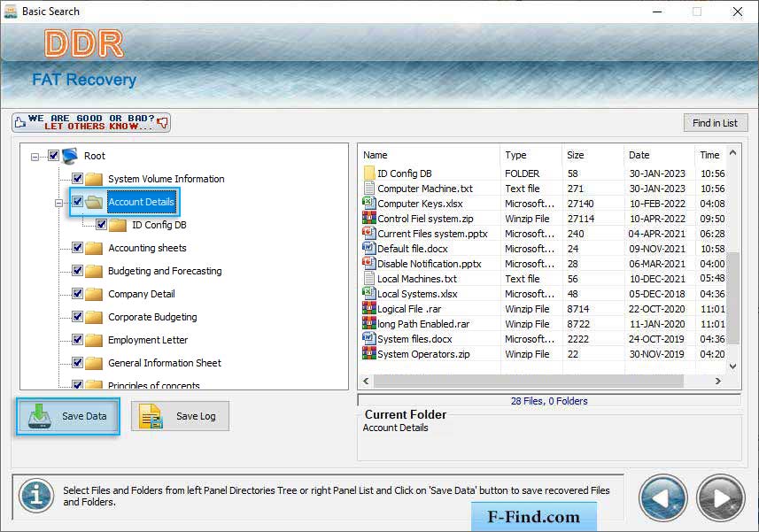The image size is (759, 532).
Task: Go forward with the right arrow button
Action: (x=720, y=498)
